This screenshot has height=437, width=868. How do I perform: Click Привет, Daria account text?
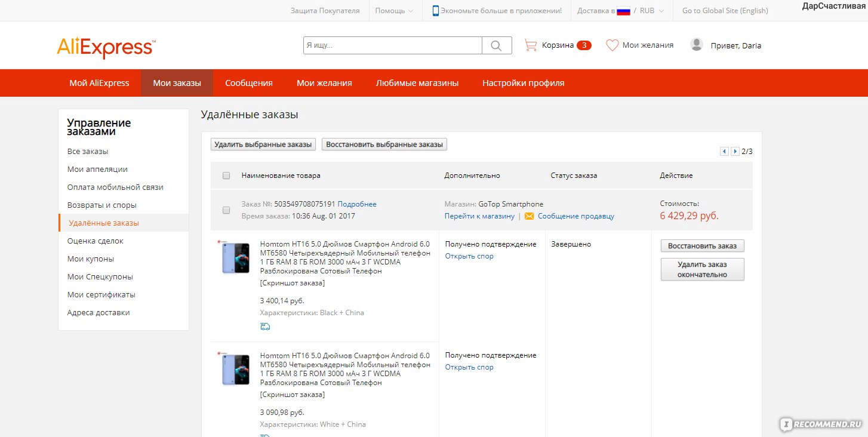(x=735, y=45)
